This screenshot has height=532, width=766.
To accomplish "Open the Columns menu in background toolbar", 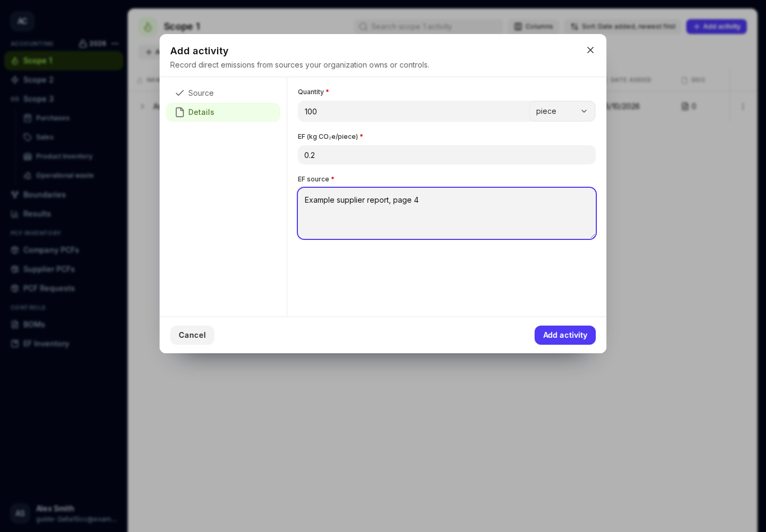I will [533, 27].
